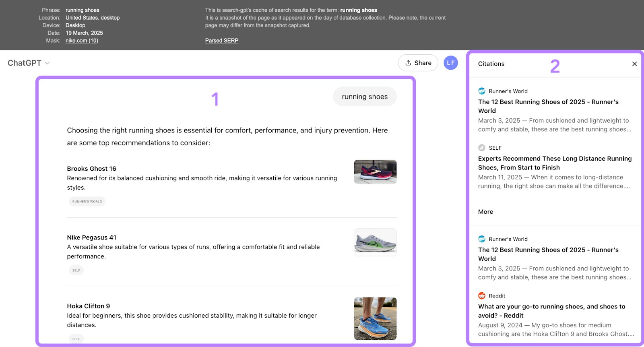The image size is (644, 347).
Task: Click the '19 March, 2025' date value
Action: click(84, 33)
